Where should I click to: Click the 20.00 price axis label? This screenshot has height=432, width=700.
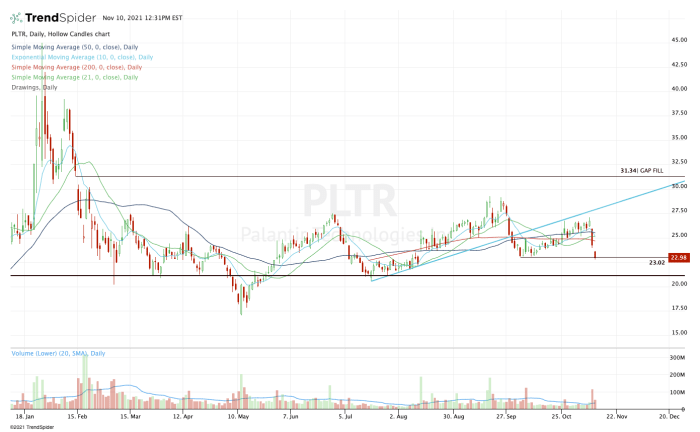click(x=679, y=283)
